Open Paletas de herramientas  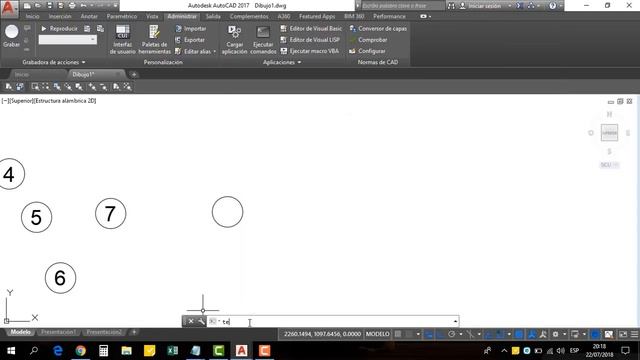click(x=154, y=40)
